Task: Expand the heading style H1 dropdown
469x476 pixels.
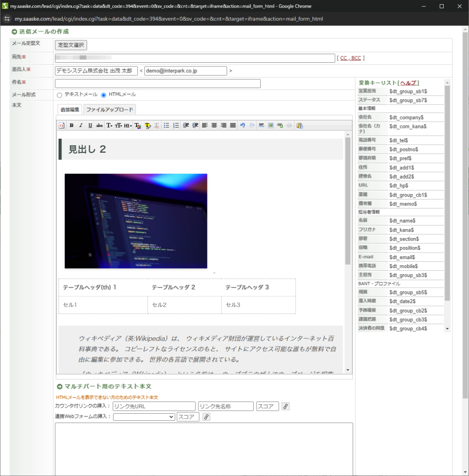Action: [128, 126]
